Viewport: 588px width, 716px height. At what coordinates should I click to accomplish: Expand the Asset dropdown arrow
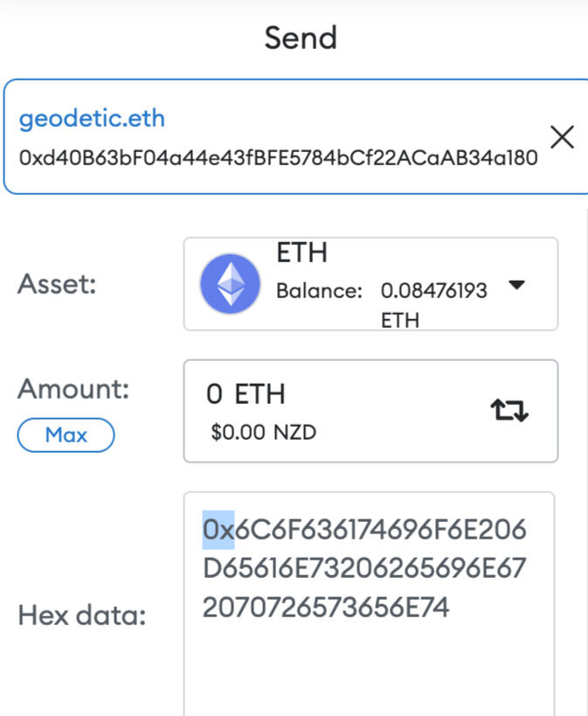coord(516,285)
